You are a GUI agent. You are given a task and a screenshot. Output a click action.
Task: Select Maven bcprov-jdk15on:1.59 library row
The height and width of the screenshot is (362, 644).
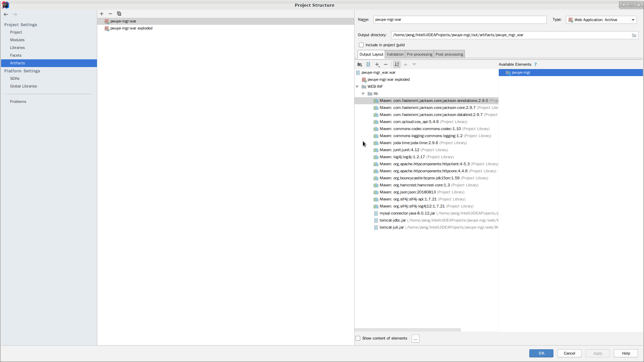point(426,178)
